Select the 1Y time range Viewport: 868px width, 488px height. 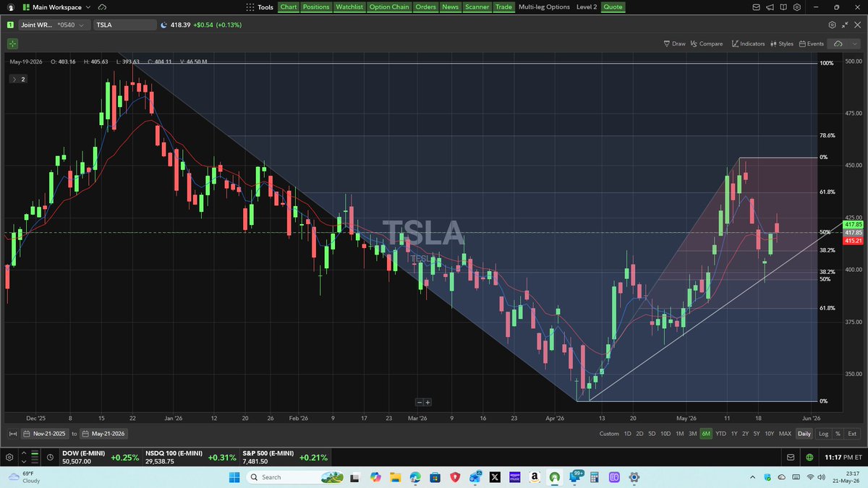[734, 434]
